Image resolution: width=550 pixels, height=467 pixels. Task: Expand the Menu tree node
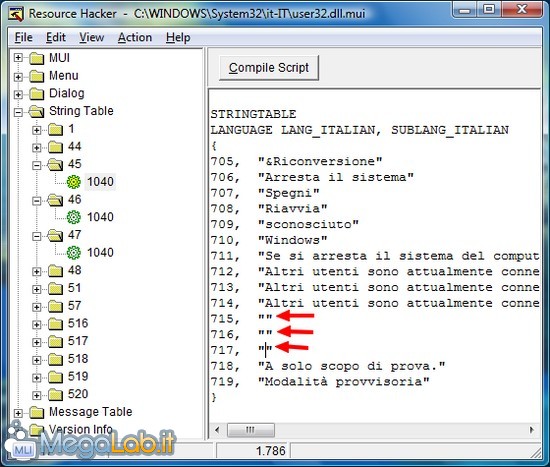[18, 76]
